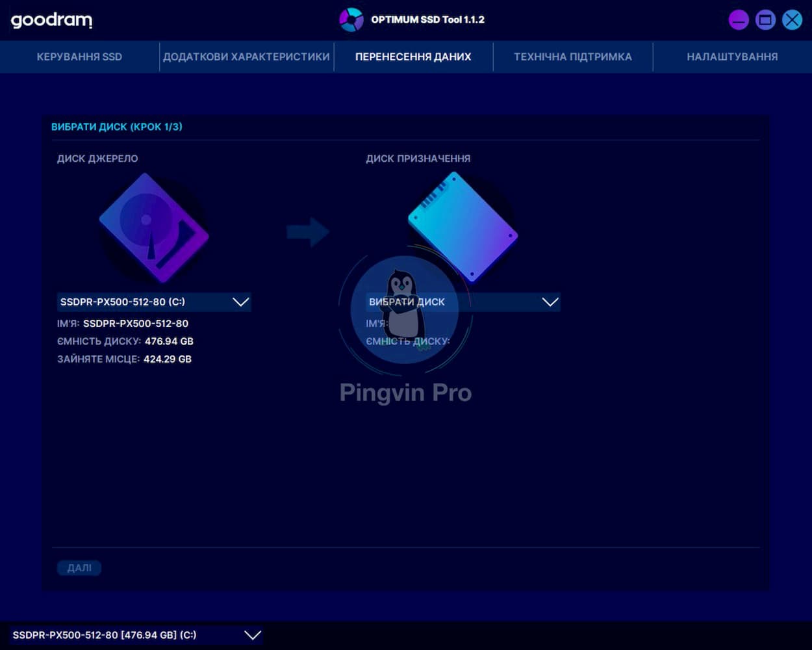812x650 pixels.
Task: Switch to the КЕРУВАННЯ SSD tab
Action: click(x=79, y=57)
